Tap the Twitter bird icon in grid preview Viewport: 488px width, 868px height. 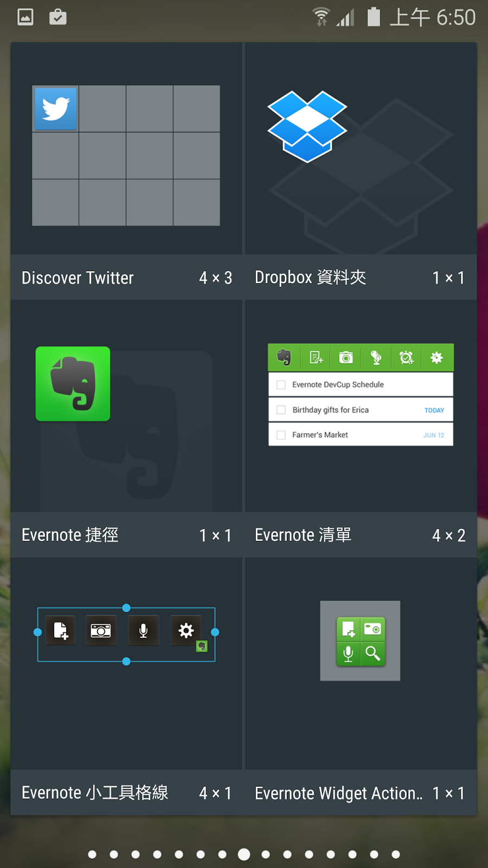56,108
